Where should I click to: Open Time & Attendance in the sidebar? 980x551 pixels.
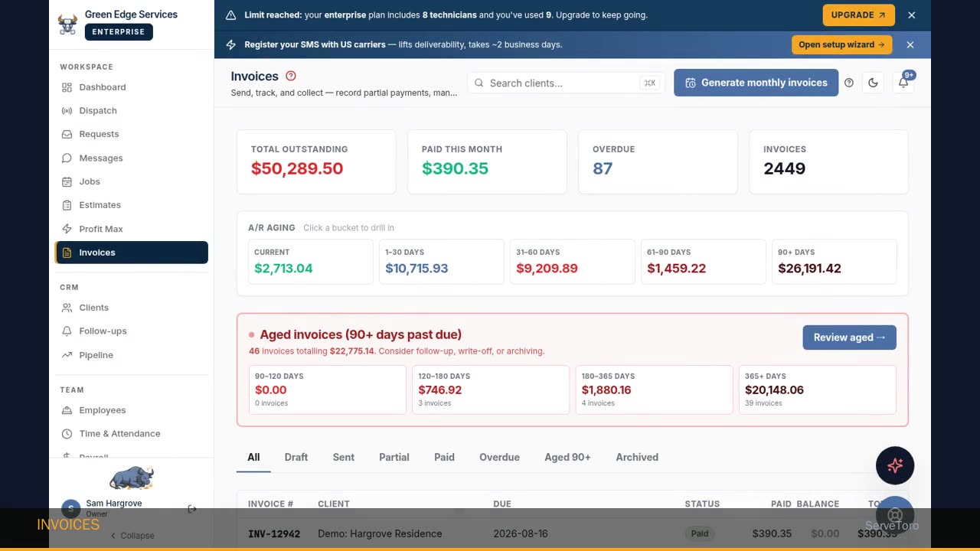tap(131, 434)
